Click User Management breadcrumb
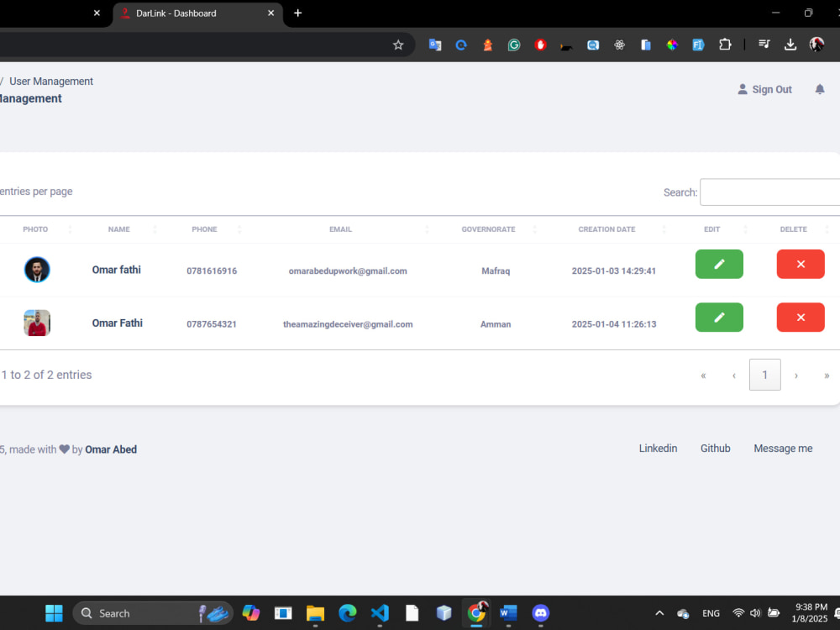840x630 pixels. pos(51,81)
